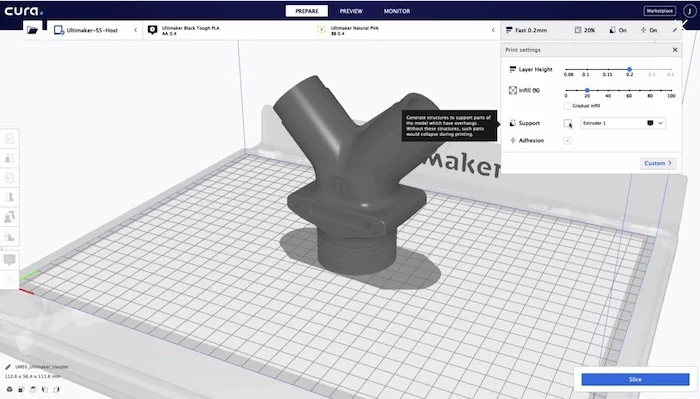Select the Support Blocker tool icon
Screen dimensions: 700x399
pyautogui.click(x=9, y=237)
